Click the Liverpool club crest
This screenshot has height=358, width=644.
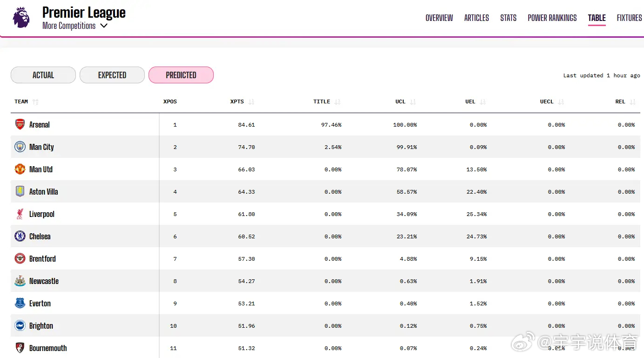click(x=20, y=214)
